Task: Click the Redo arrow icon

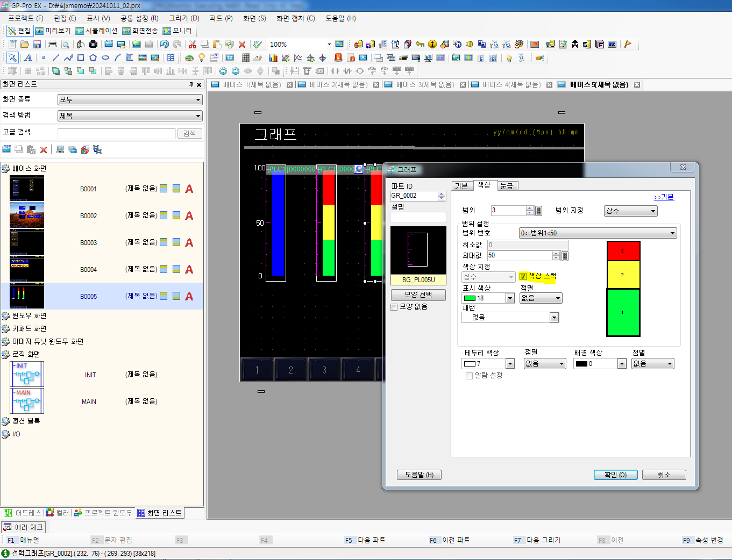Action: [177, 44]
